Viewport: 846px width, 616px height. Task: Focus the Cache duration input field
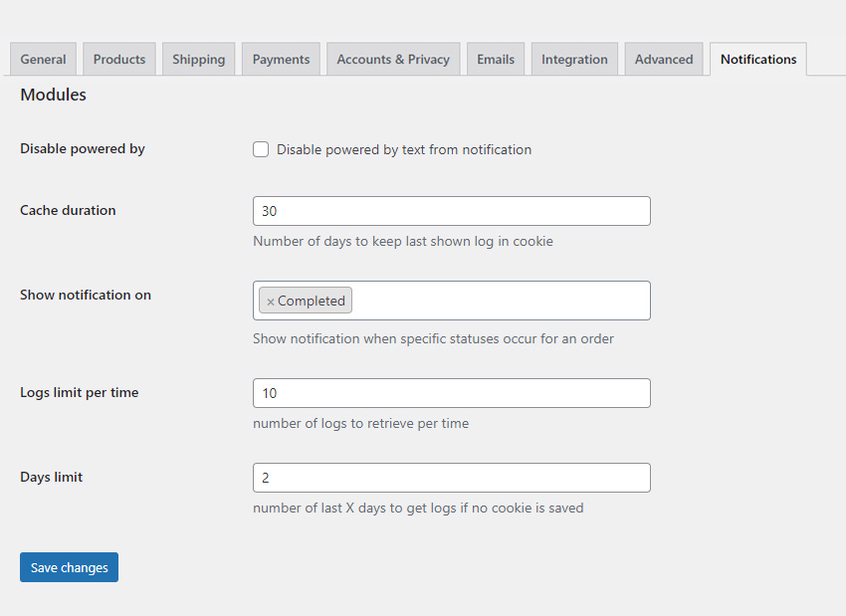pos(451,211)
